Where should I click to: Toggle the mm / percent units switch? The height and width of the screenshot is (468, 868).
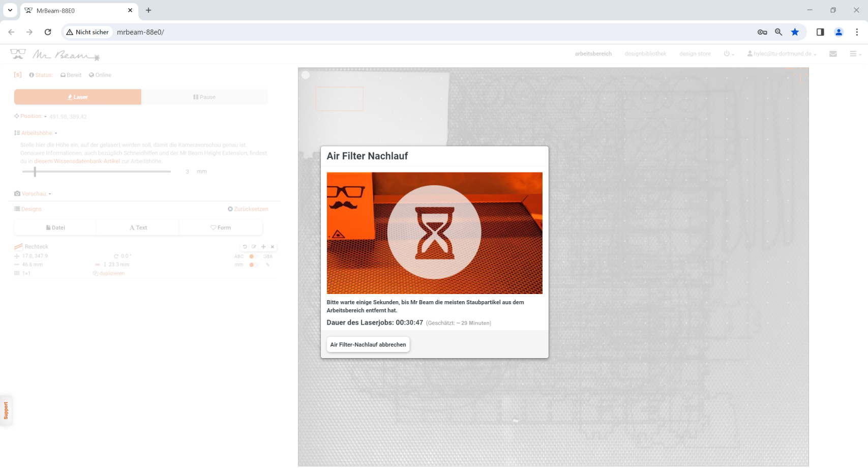pos(252,265)
